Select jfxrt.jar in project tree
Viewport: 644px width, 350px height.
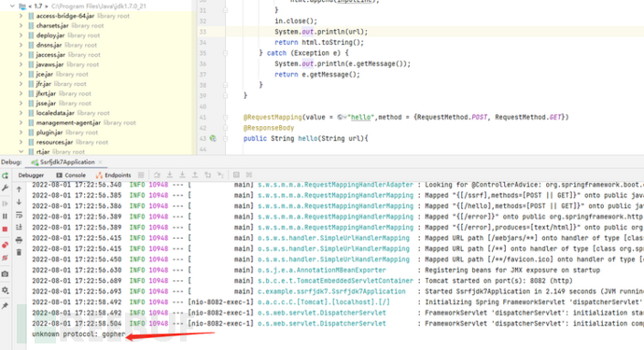point(46,93)
